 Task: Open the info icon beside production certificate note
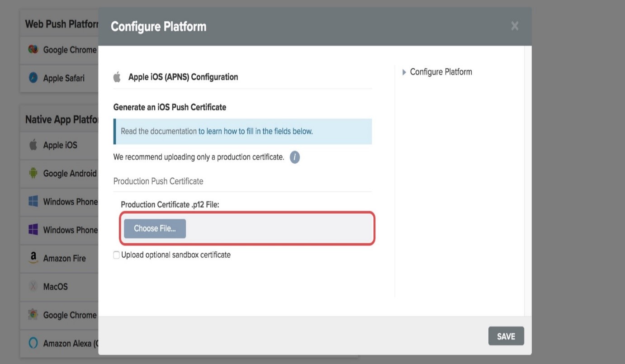295,157
